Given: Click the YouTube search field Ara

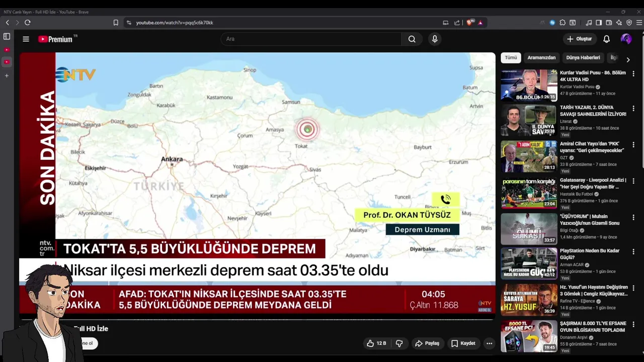Looking at the screenshot, I should tap(311, 39).
